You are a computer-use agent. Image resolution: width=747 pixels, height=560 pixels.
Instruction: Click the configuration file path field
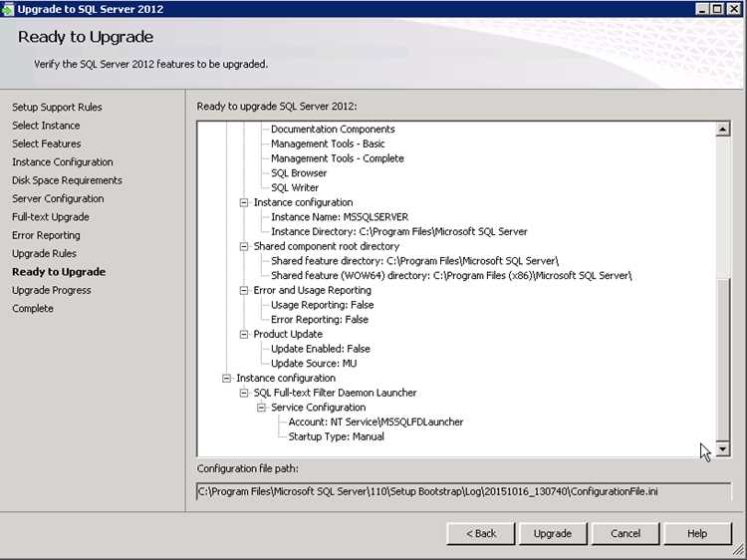[463, 491]
